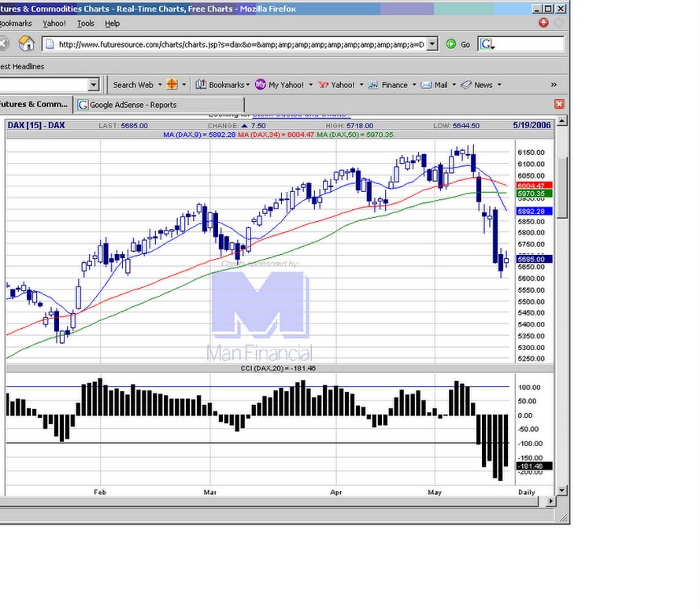The image size is (700, 609).
Task: Click the 5/19/2006 date label
Action: 531,125
